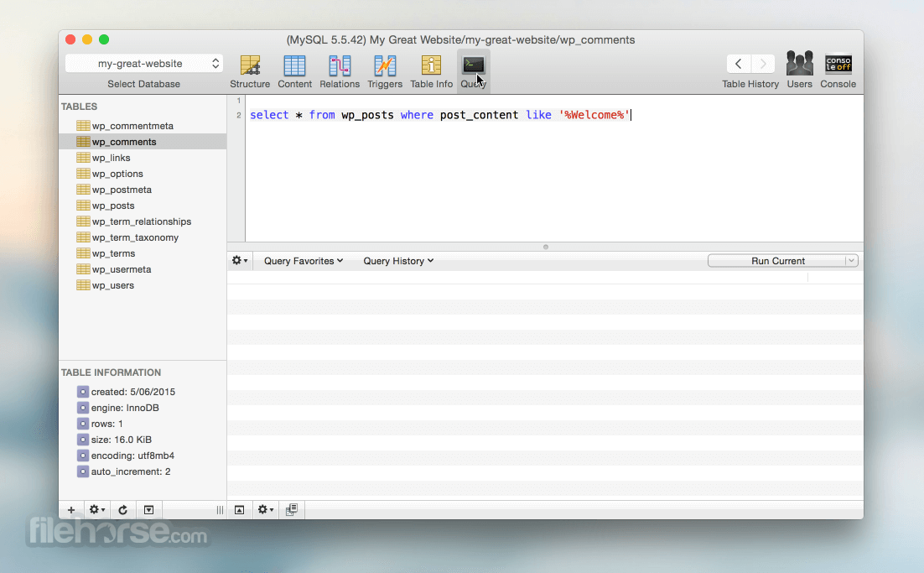Show the Table Info view
The width and height of the screenshot is (924, 573).
431,71
